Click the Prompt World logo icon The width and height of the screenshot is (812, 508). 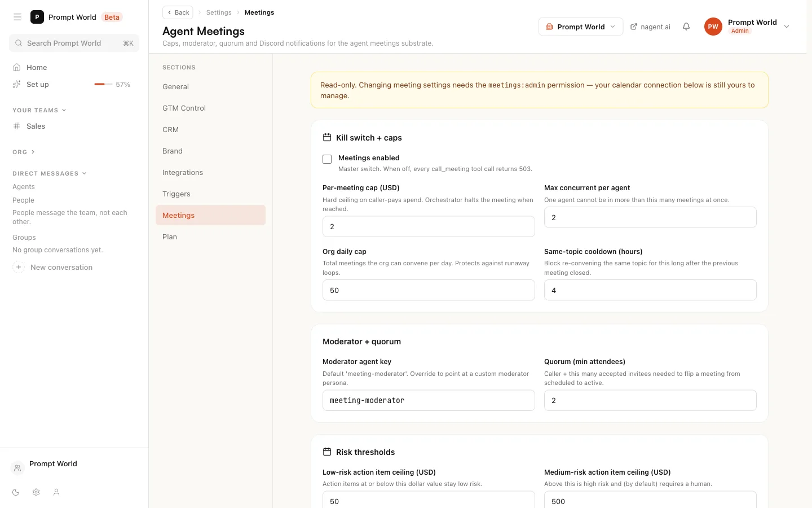[37, 17]
